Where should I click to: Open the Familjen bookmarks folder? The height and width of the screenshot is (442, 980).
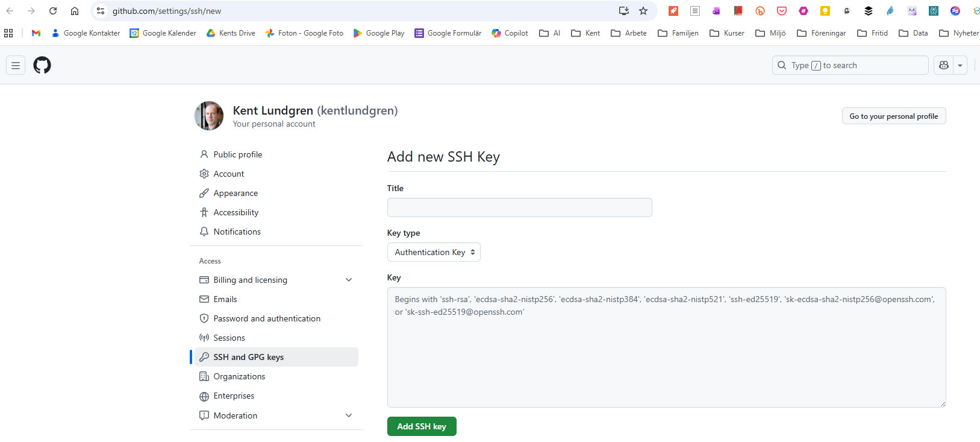pyautogui.click(x=678, y=33)
